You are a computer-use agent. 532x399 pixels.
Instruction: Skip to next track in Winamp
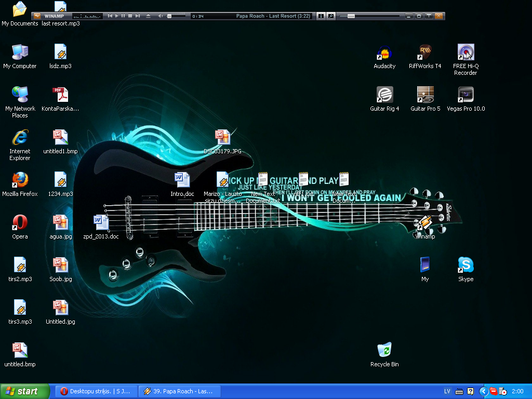click(x=137, y=16)
